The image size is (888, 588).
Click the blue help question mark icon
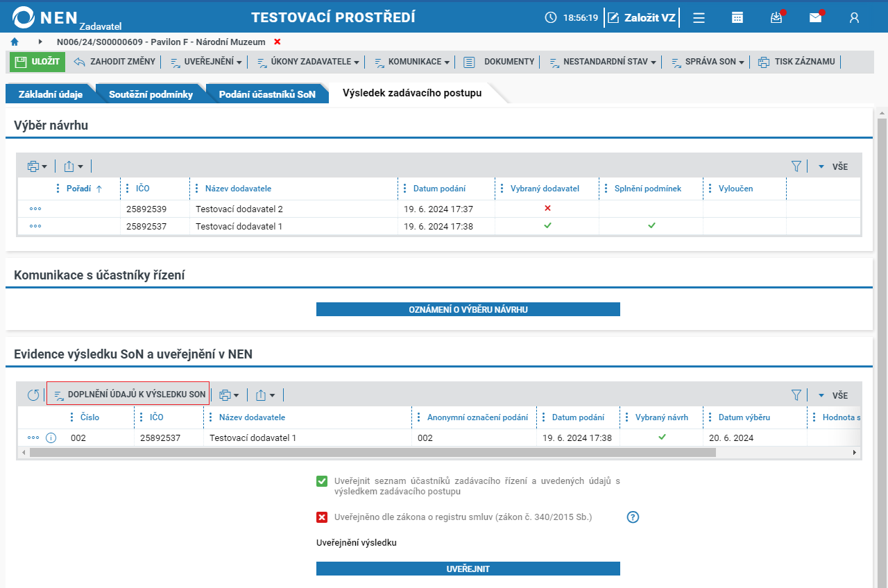pyautogui.click(x=632, y=517)
